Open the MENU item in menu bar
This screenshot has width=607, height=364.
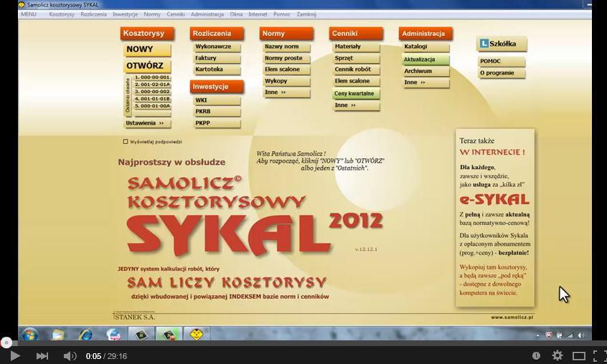[x=29, y=14]
